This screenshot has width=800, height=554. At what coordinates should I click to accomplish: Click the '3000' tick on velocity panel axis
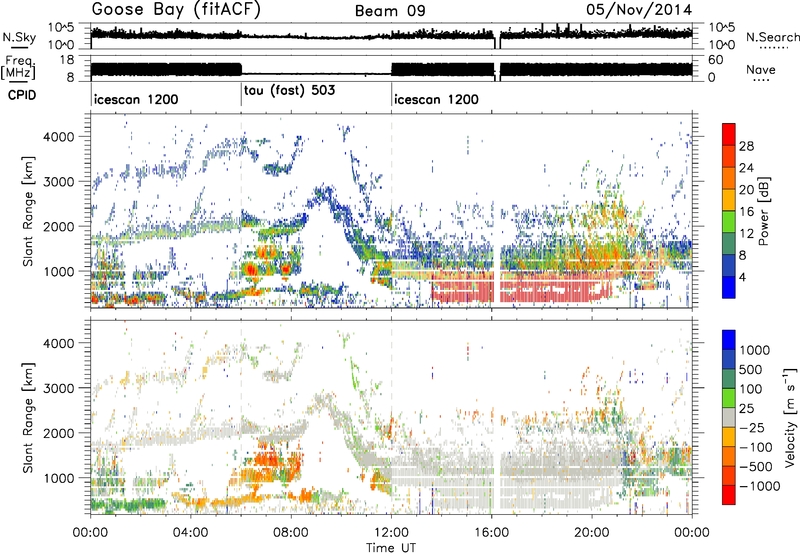[58, 388]
